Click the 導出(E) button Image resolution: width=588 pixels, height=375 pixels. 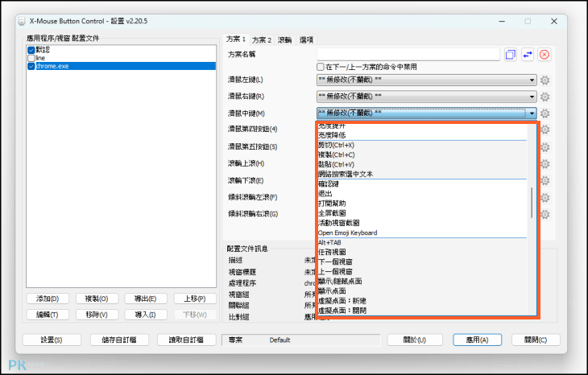[146, 299]
